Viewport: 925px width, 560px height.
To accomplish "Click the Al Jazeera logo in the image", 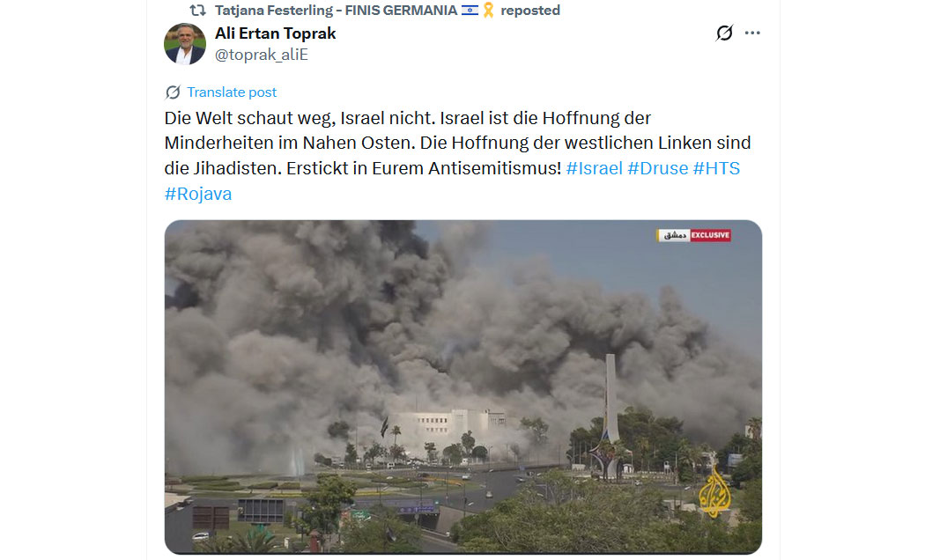I will (x=715, y=493).
